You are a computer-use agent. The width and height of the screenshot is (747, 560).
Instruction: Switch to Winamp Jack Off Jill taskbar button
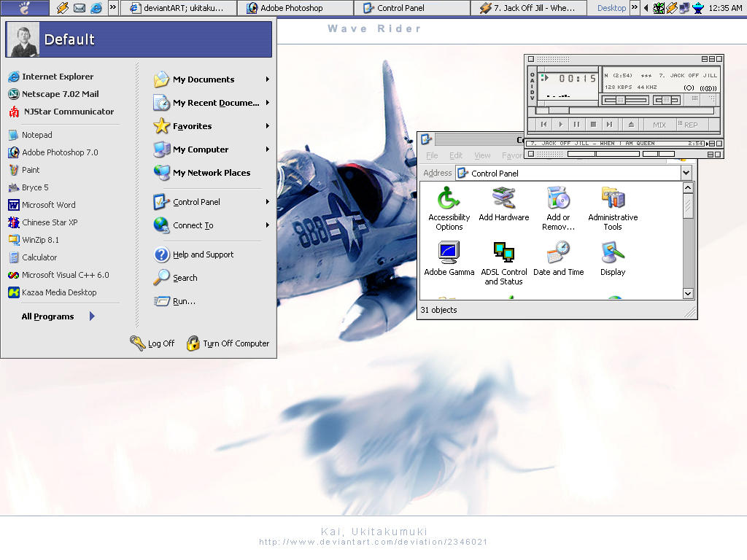(529, 8)
